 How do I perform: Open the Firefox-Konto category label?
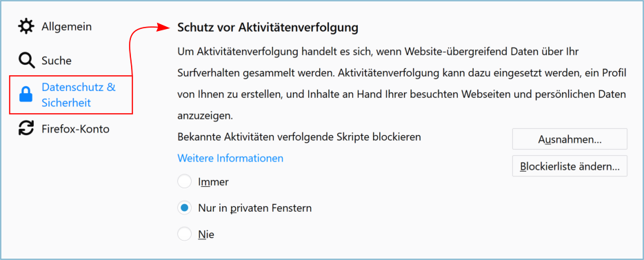point(75,129)
